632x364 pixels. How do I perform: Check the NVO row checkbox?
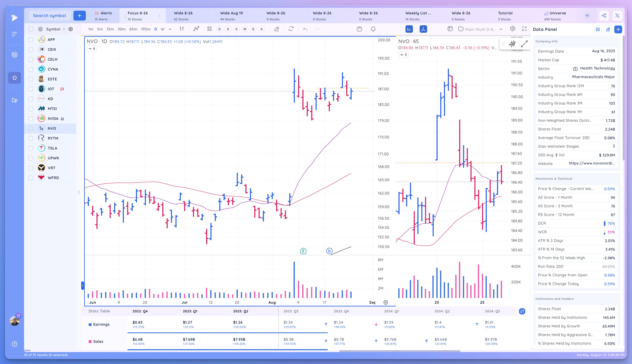pyautogui.click(x=31, y=129)
